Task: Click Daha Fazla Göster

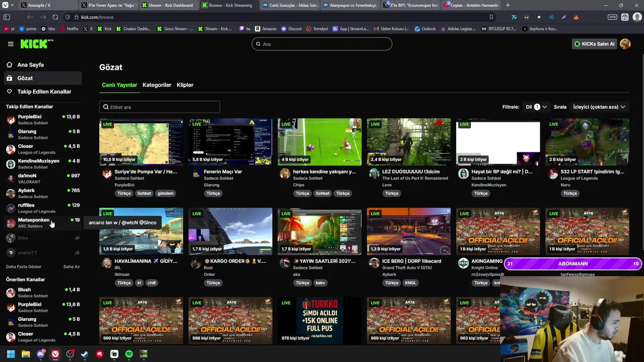Action: click(24, 267)
